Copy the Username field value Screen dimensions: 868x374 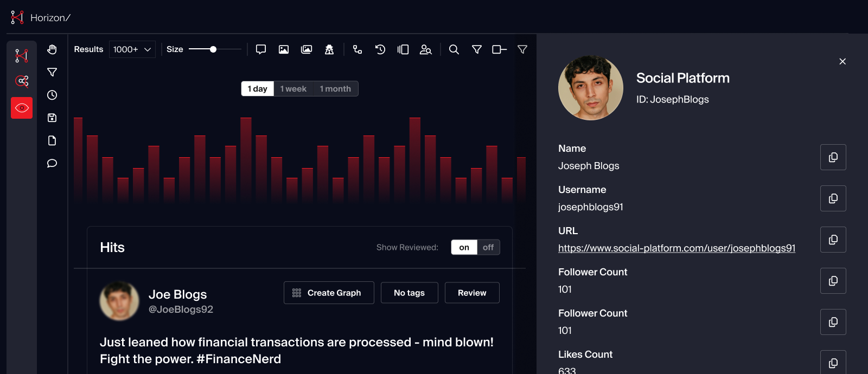coord(833,198)
